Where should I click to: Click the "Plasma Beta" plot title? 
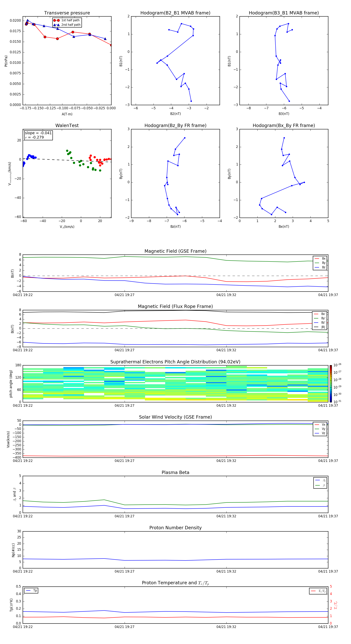pos(175,473)
